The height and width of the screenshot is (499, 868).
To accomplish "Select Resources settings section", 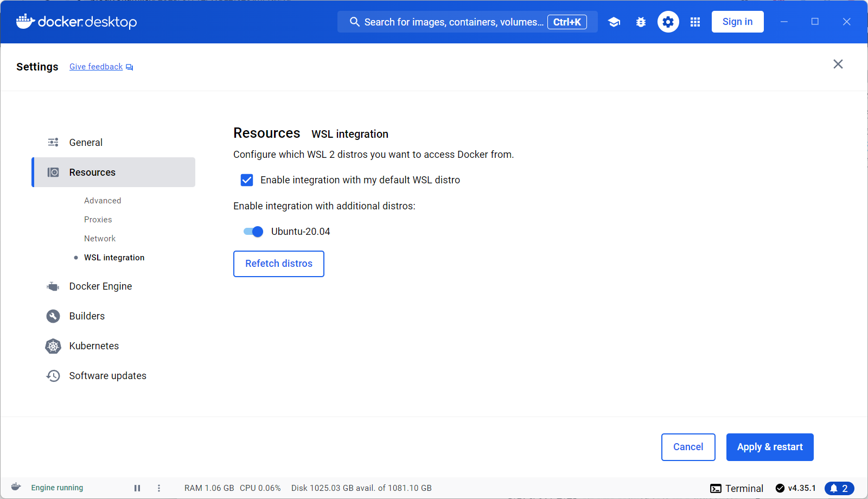I will tap(114, 172).
